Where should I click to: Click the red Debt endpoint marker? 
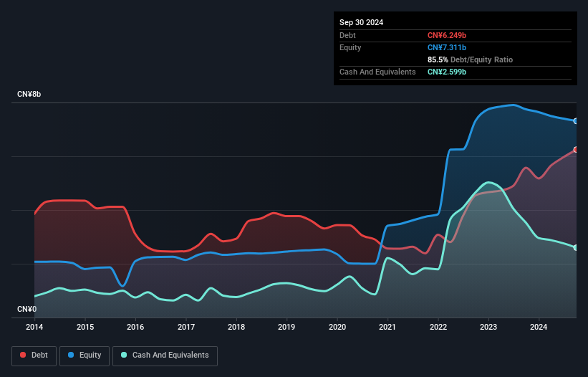[x=576, y=150]
